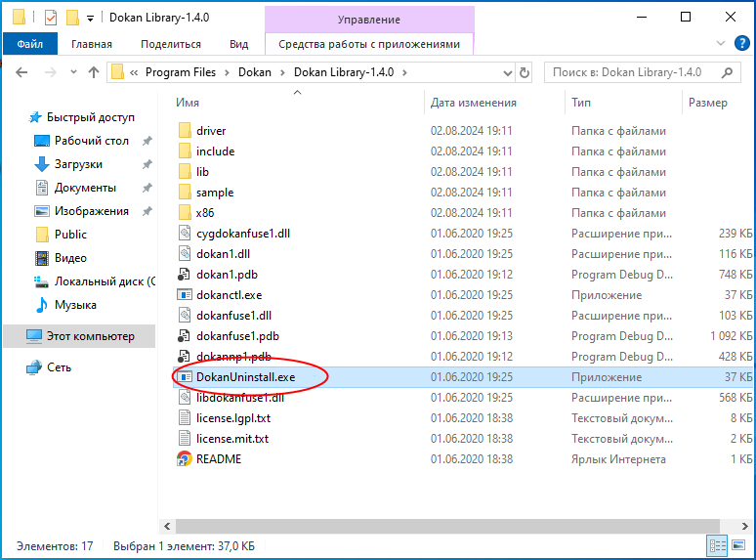Click Dokan in the address path
Screen dimensions: 756x560
[x=255, y=72]
